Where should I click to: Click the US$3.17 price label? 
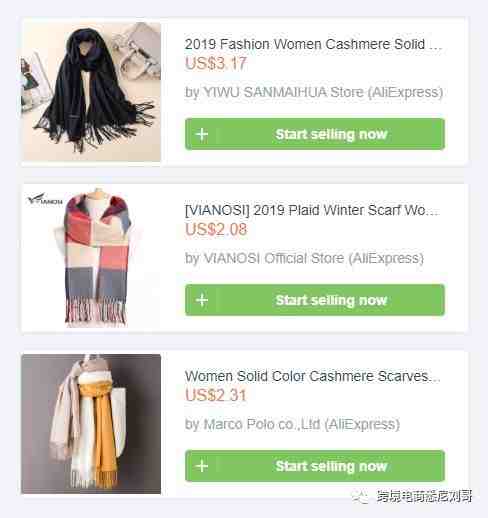coord(216,63)
